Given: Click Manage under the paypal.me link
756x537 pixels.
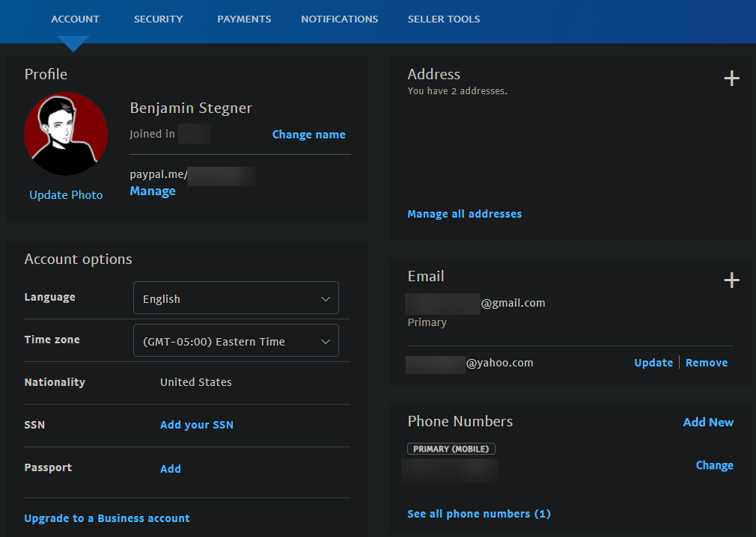Looking at the screenshot, I should [x=153, y=191].
